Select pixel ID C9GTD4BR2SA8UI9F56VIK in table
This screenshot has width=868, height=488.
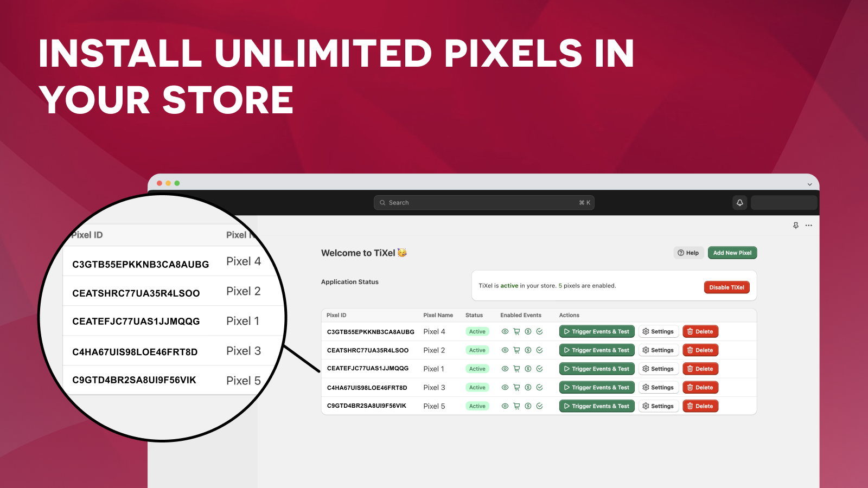coord(367,406)
